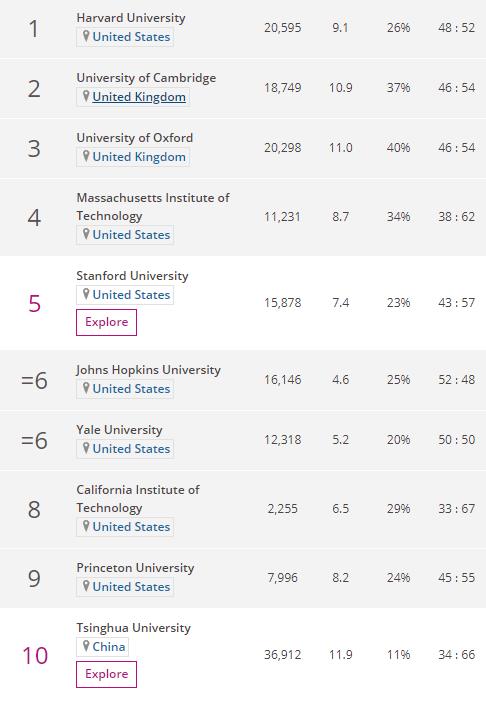
Task: Click the pin icon under Massachusetts Institute of Technology
Action: (86, 234)
